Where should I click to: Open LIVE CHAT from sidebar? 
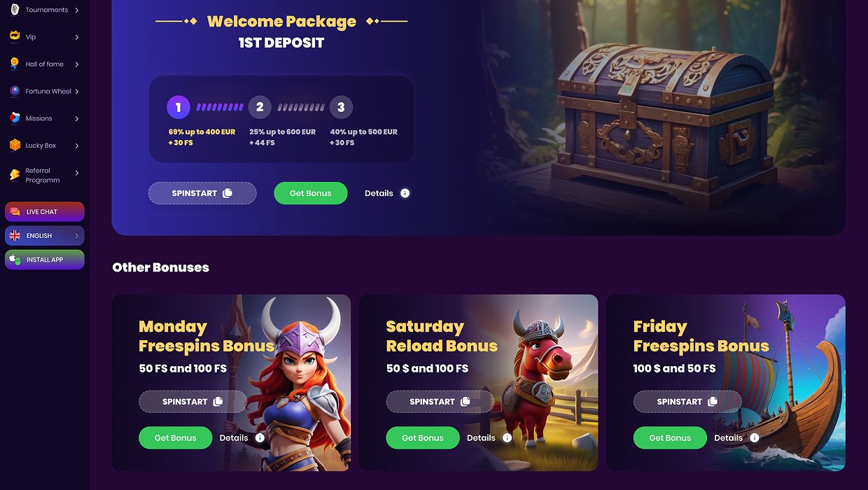pos(45,211)
